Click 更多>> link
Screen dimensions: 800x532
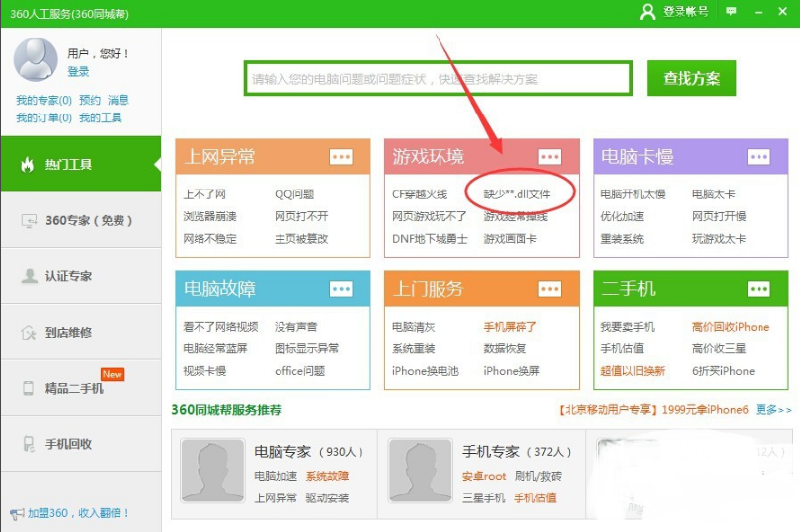[x=773, y=410]
